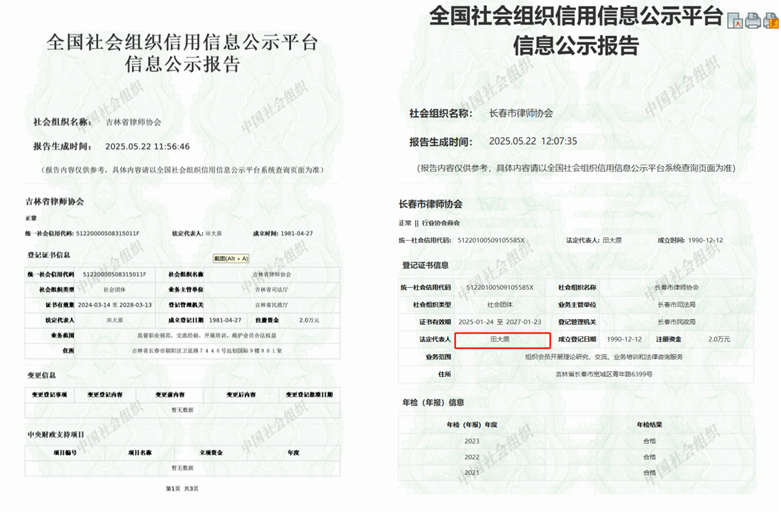Click the 登记证书信息 section header in right report
The image size is (781, 512).
click(x=425, y=265)
